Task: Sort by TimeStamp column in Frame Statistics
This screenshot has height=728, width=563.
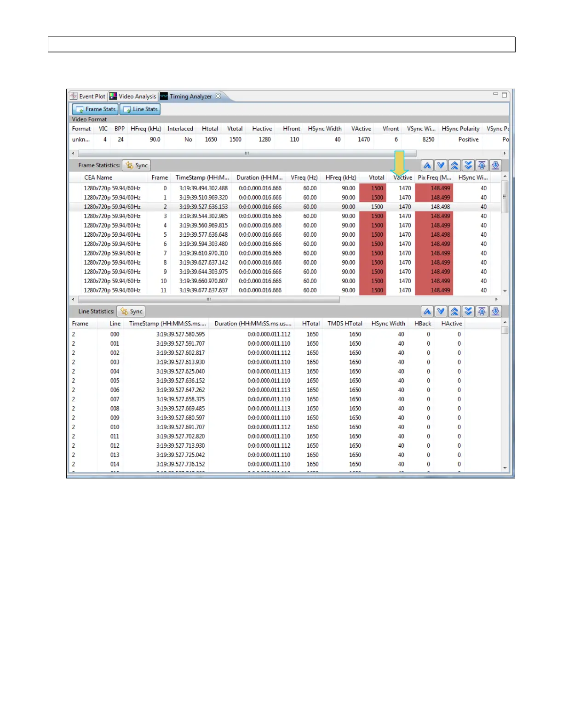Action: tap(202, 177)
